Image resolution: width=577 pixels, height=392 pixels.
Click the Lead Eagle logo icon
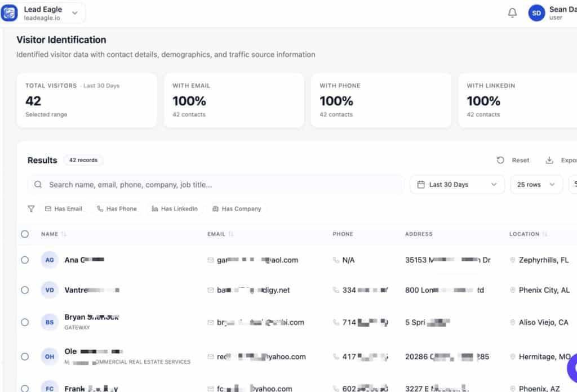[x=9, y=14]
